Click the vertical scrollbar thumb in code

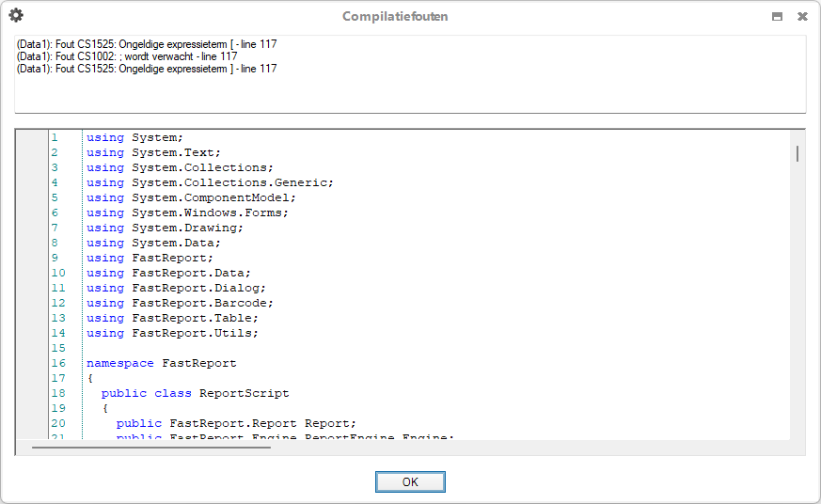(797, 153)
